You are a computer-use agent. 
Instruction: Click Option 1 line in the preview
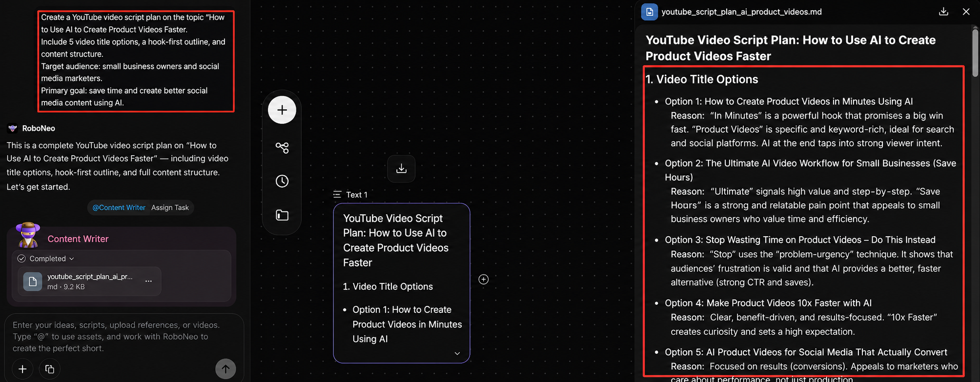(789, 101)
